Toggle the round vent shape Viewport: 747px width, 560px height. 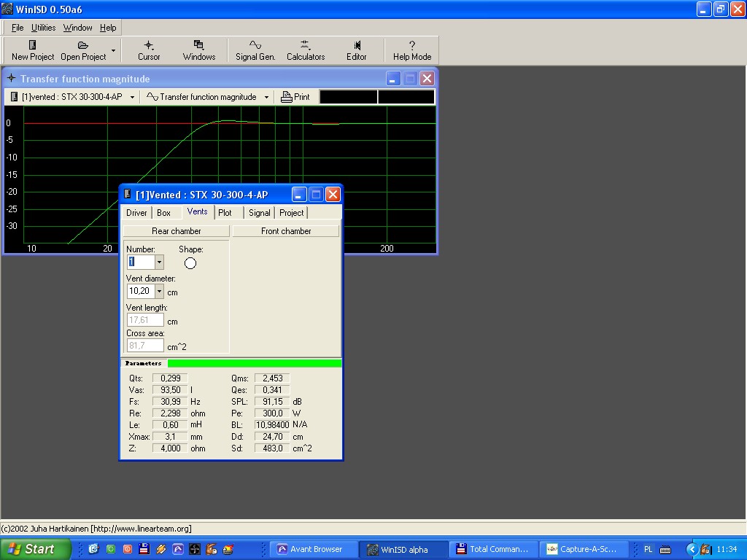tap(190, 263)
